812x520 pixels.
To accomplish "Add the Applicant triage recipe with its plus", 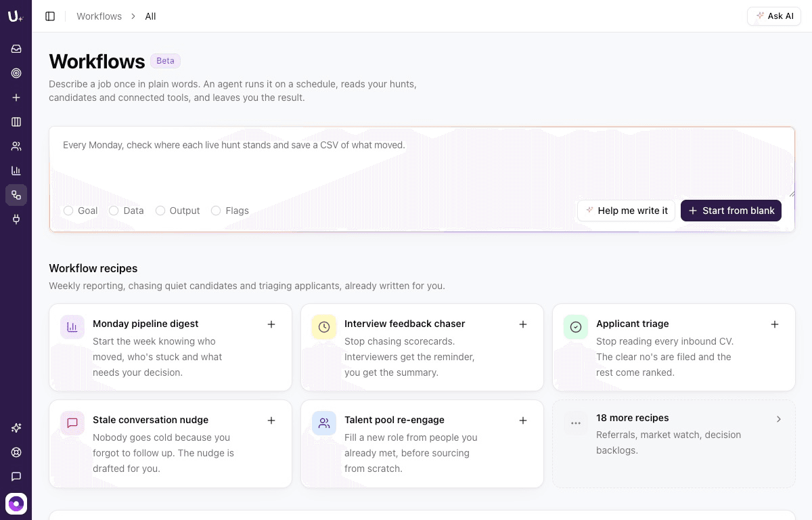I will click(x=775, y=324).
